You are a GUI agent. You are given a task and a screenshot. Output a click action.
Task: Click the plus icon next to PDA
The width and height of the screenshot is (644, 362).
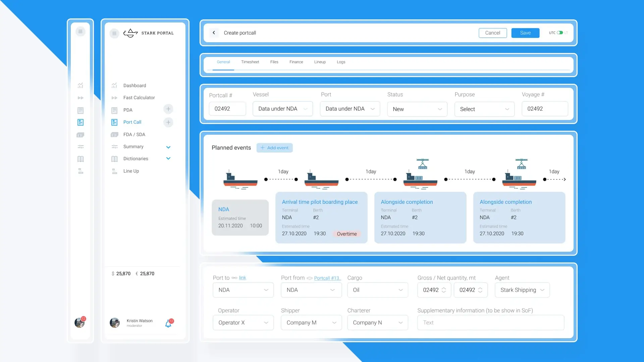(x=168, y=109)
